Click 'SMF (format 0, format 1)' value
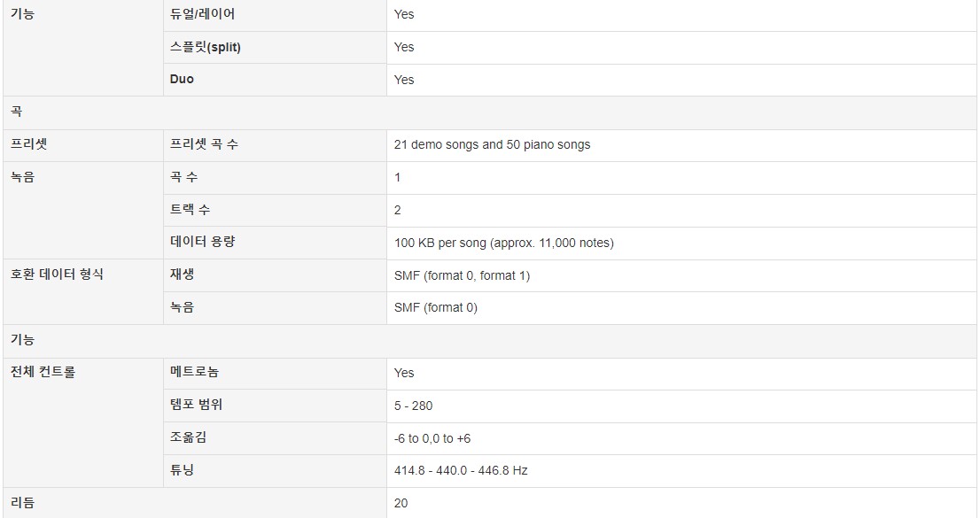 coord(462,275)
